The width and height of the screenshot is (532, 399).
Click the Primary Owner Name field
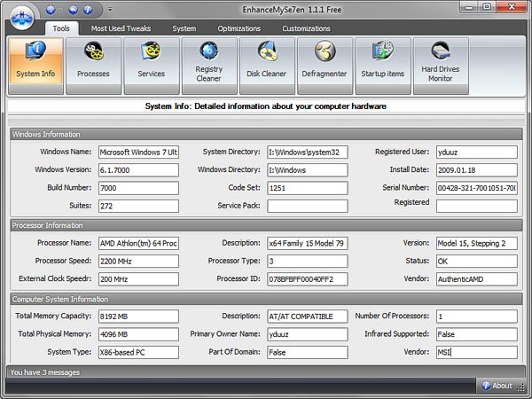point(308,334)
